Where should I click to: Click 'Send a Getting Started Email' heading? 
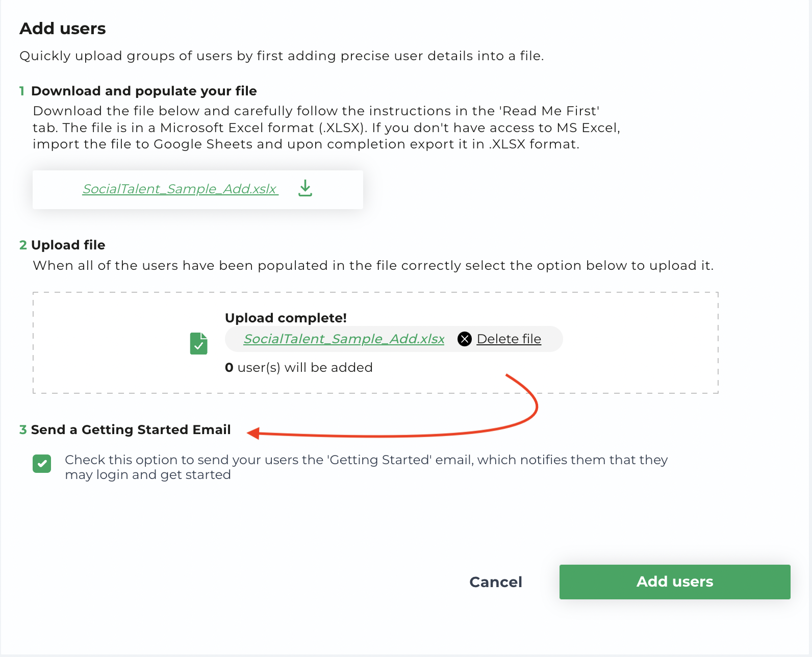pyautogui.click(x=131, y=429)
